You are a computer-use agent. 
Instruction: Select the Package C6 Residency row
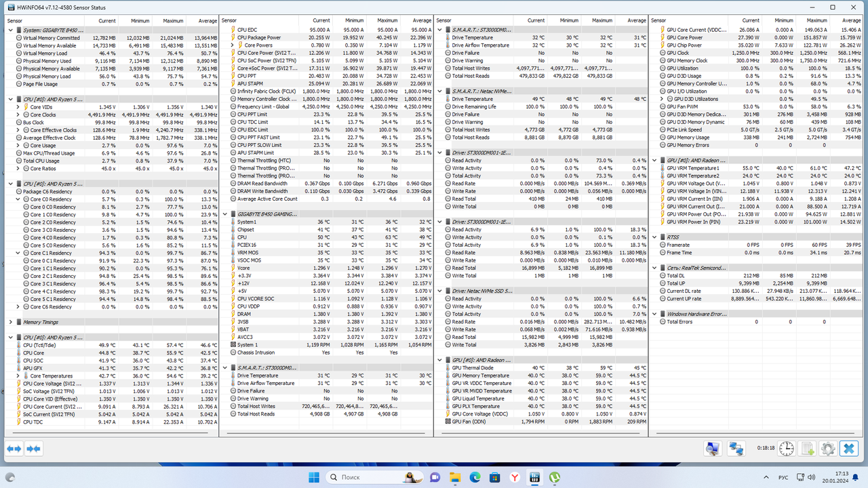(x=112, y=192)
